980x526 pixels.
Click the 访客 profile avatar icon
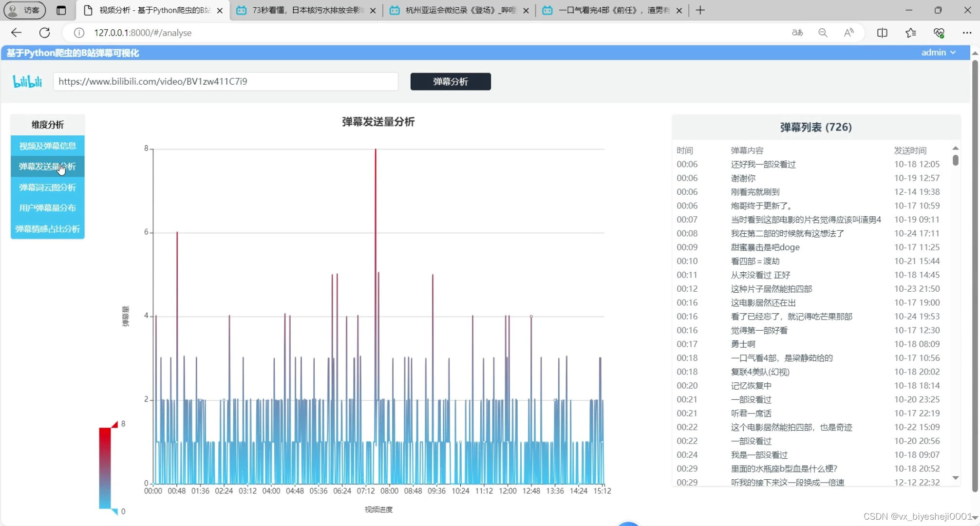coord(13,10)
